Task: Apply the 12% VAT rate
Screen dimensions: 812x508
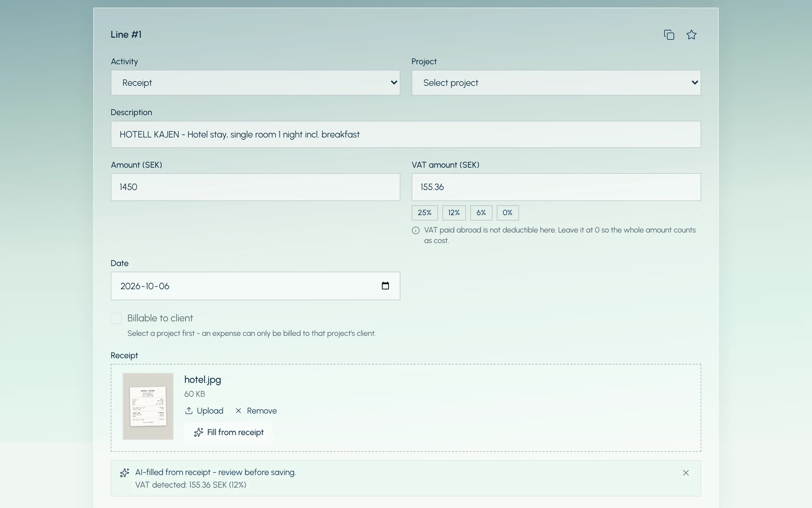Action: coord(454,213)
